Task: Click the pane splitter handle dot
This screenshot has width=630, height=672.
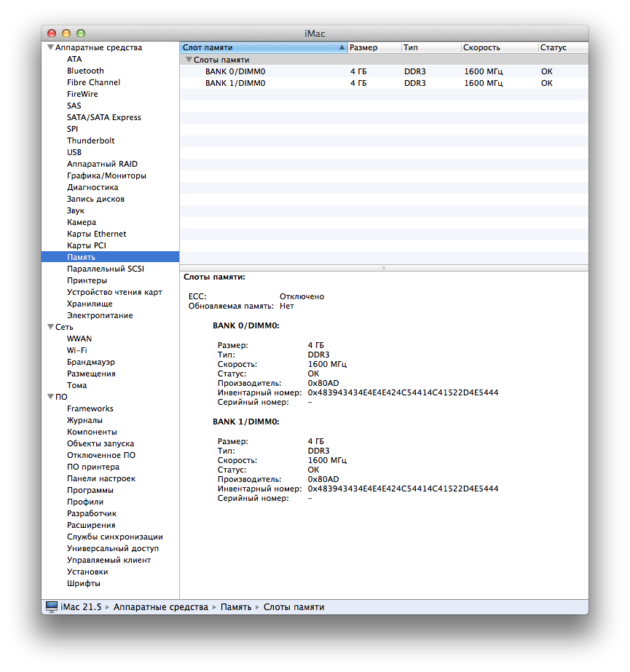Action: pos(384,267)
